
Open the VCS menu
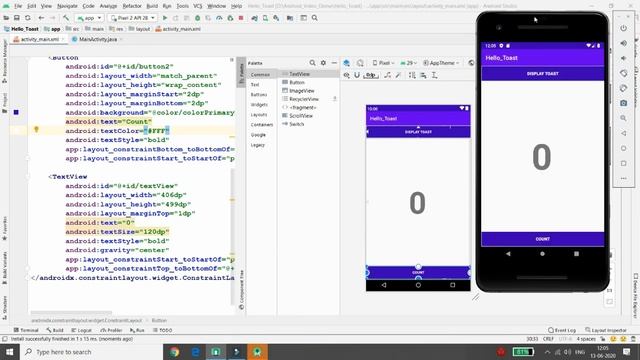tap(198, 6)
